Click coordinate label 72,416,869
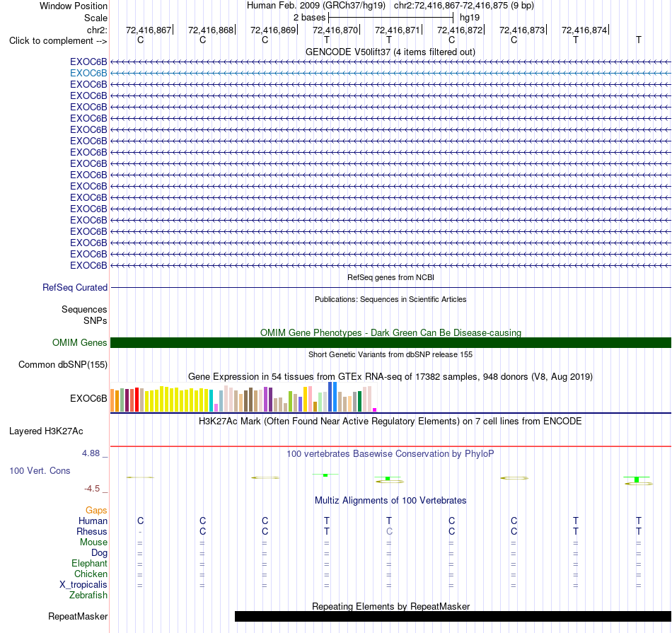This screenshot has height=633, width=672. [273, 30]
